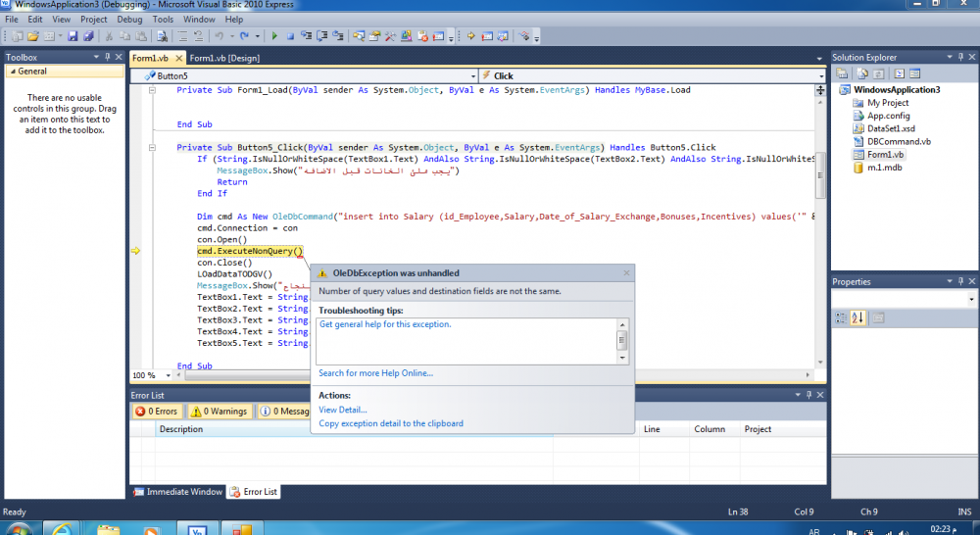Image resolution: width=980 pixels, height=535 pixels.
Task: Close the Form1.vb tab
Action: tap(178, 58)
